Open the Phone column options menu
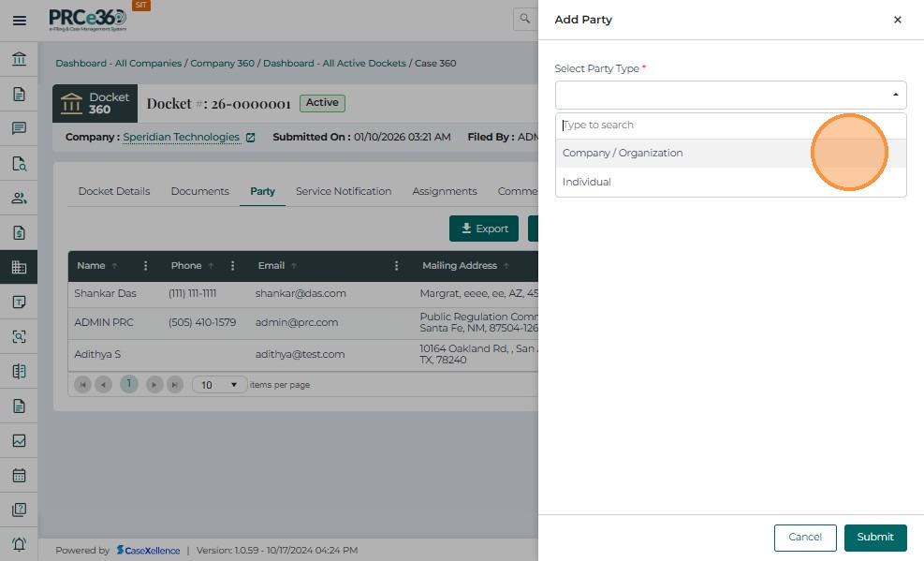 233,266
